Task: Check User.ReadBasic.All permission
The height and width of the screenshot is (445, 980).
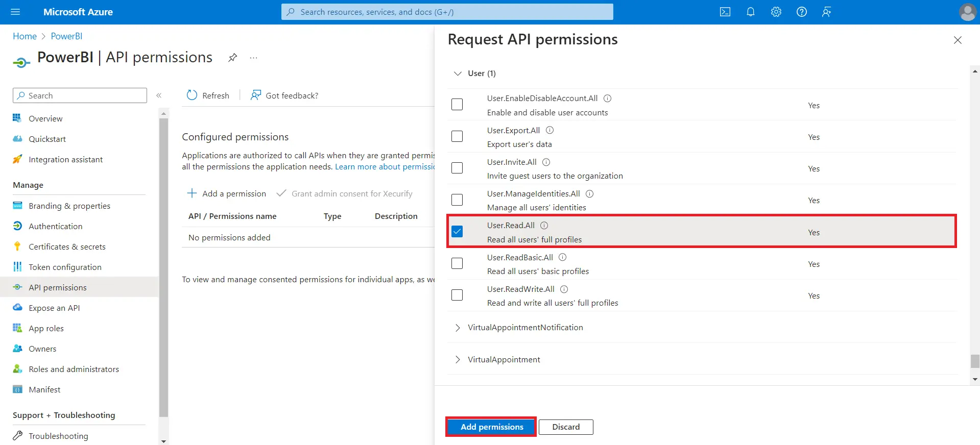Action: [457, 263]
